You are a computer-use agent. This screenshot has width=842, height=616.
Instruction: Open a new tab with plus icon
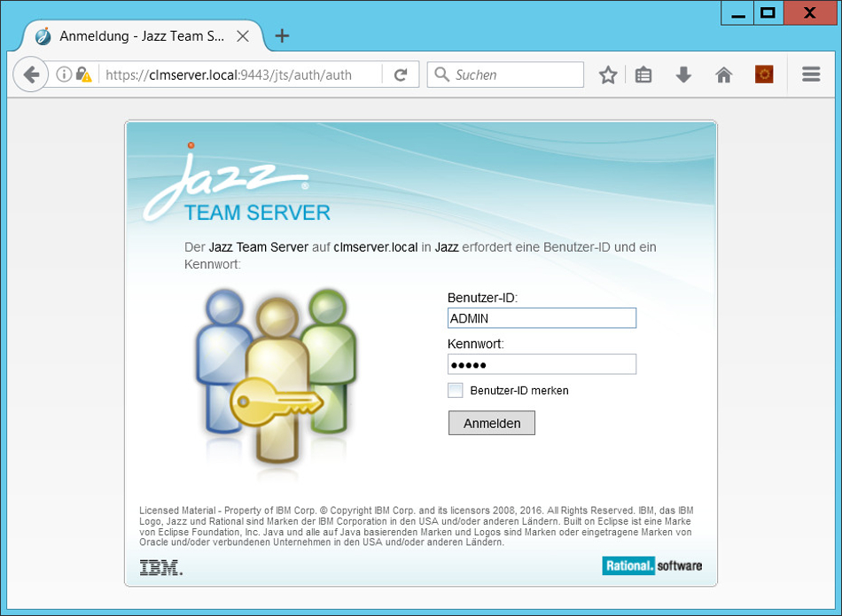(282, 36)
